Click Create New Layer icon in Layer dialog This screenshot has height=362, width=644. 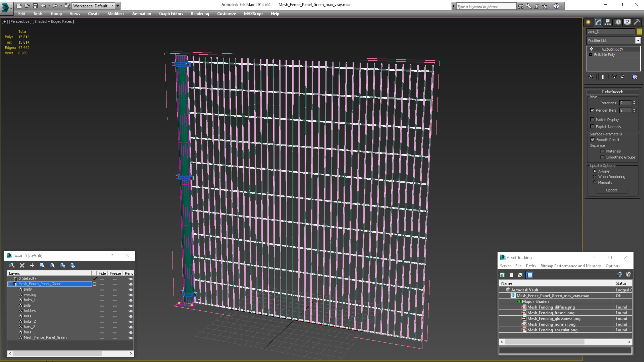tap(12, 265)
